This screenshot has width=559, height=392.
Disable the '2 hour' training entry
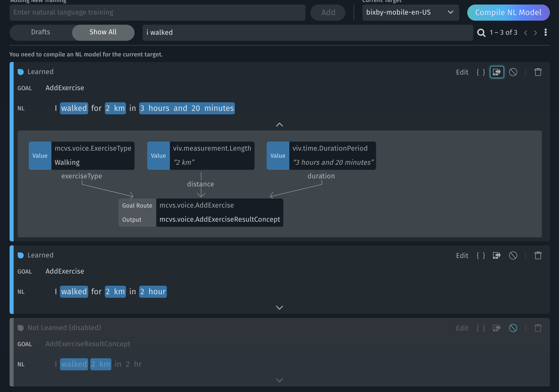[x=513, y=256]
